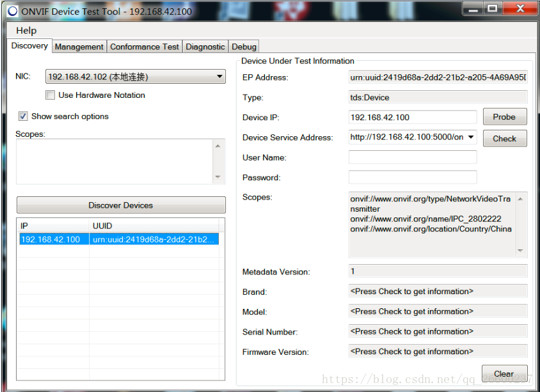This screenshot has height=392, width=540.
Task: Select IP column header in device list
Action: click(54, 226)
